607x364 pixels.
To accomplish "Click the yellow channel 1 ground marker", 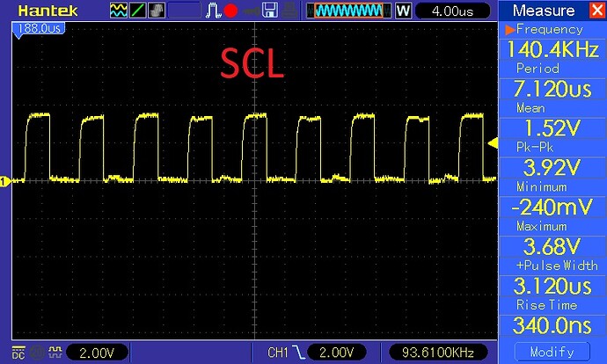I will tap(5, 181).
